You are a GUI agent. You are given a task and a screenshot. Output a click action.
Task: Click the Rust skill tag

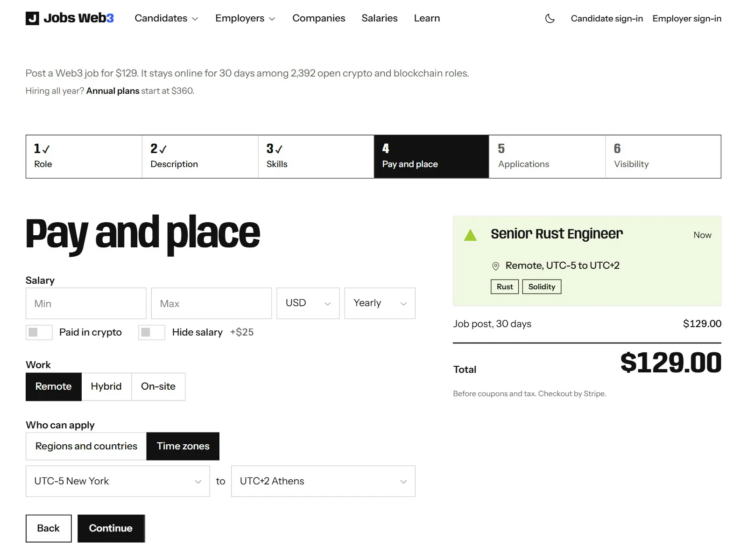coord(505,287)
